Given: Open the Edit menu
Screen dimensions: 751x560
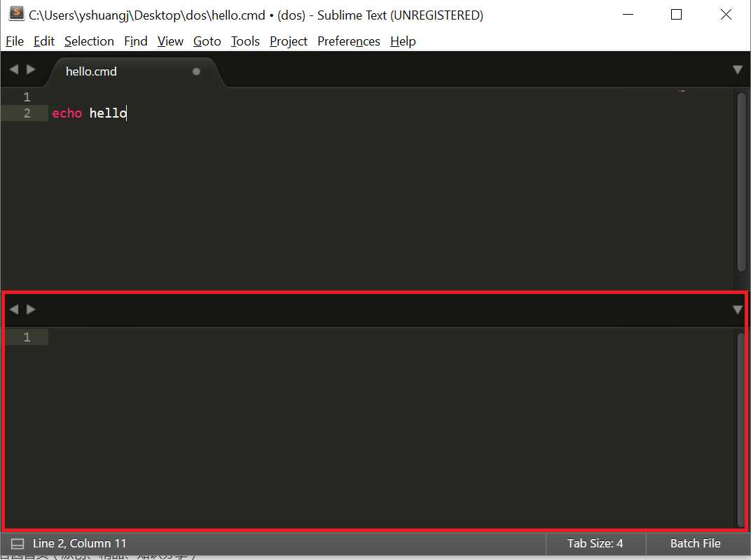Looking at the screenshot, I should click(43, 41).
